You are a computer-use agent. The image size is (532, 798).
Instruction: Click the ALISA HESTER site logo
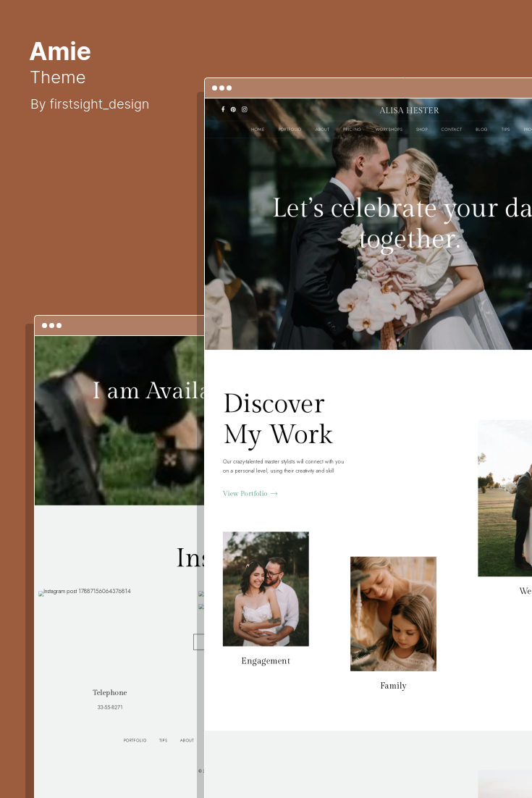tap(409, 111)
